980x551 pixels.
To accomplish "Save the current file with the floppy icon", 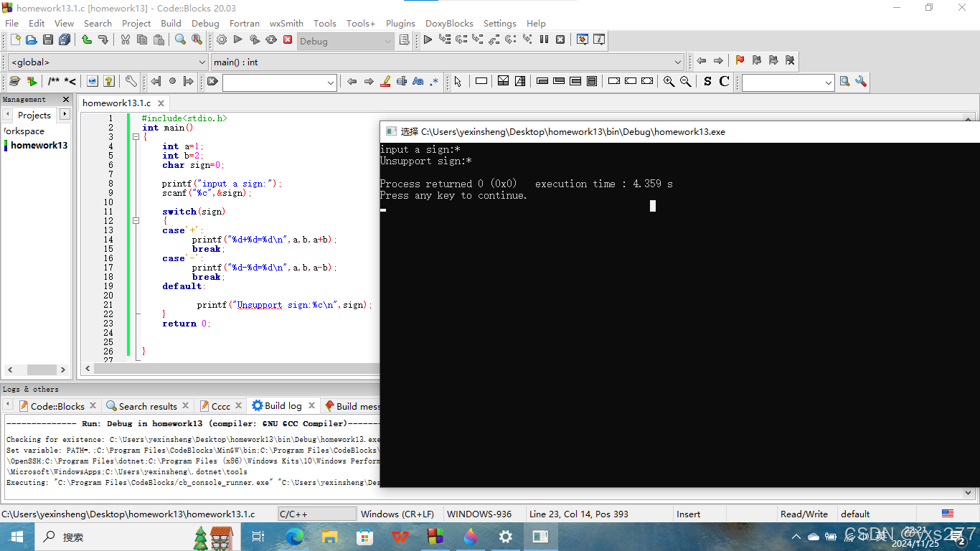I will tap(47, 40).
